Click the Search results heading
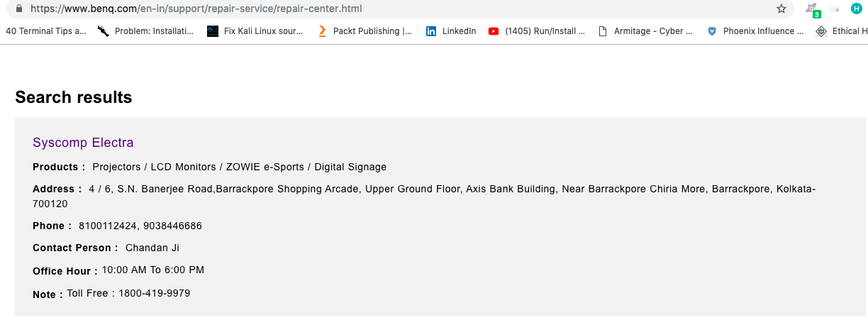The height and width of the screenshot is (320, 868). pos(74,97)
